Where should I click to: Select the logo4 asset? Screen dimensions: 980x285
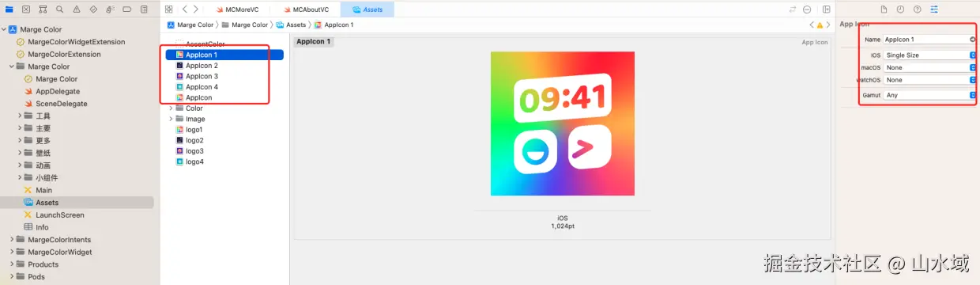(x=194, y=161)
